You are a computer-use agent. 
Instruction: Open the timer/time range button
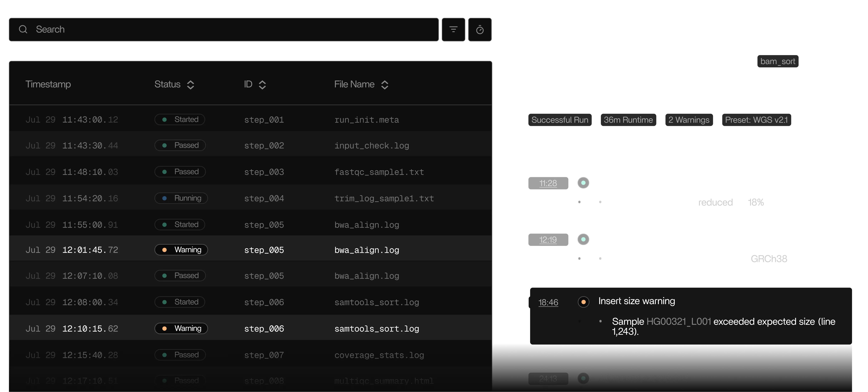click(480, 29)
